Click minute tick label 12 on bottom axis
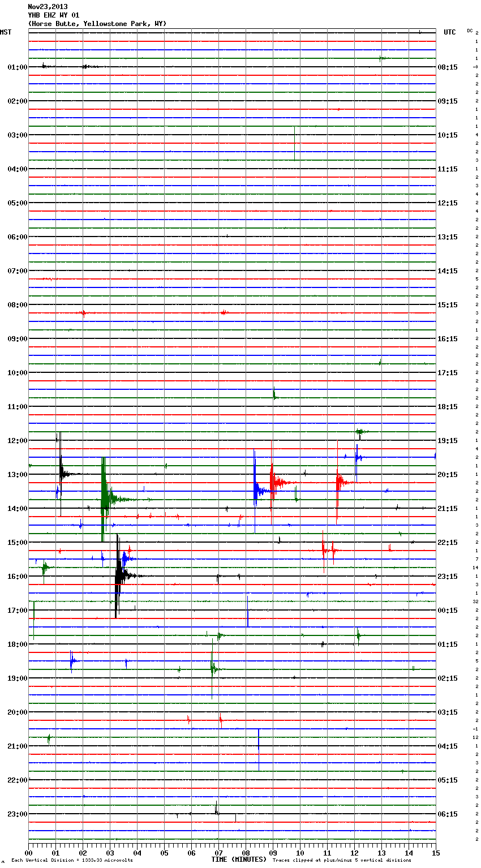 point(354,853)
